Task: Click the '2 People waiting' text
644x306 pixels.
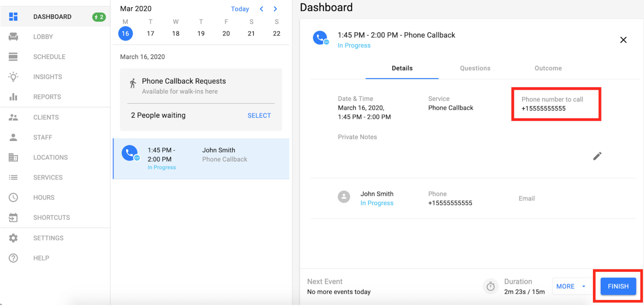Action: coord(158,115)
